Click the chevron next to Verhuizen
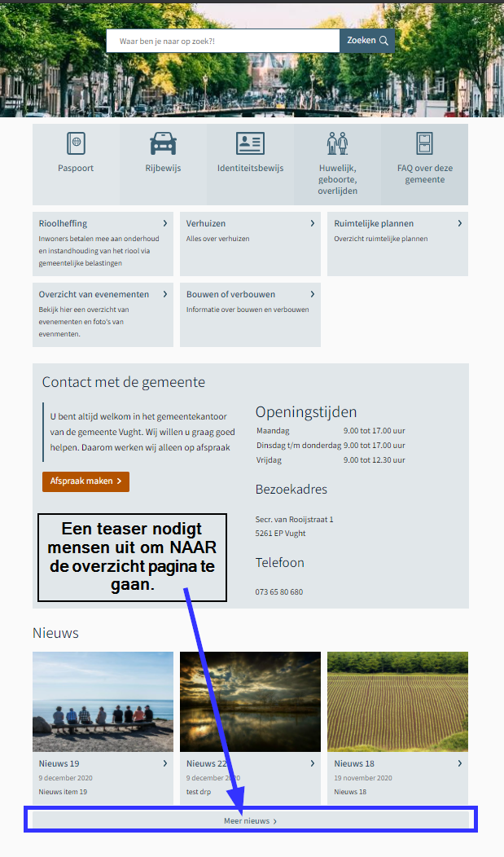Image resolution: width=504 pixels, height=857 pixels. click(313, 223)
